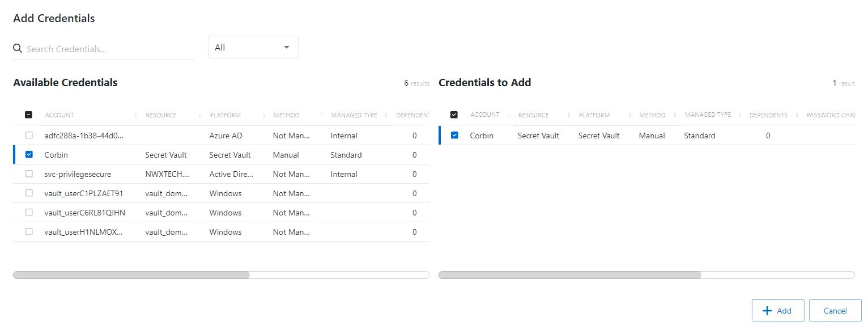Viewport: 868px width, 330px height.
Task: Sort Available Credentials by METHOD column
Action: [286, 115]
